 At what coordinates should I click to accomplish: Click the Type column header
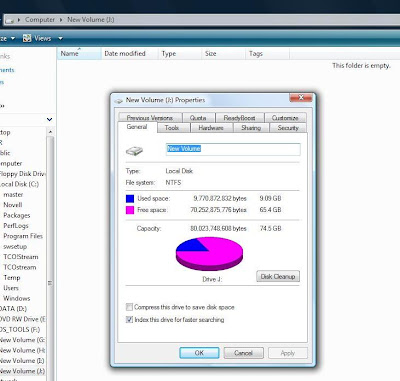pyautogui.click(x=180, y=54)
